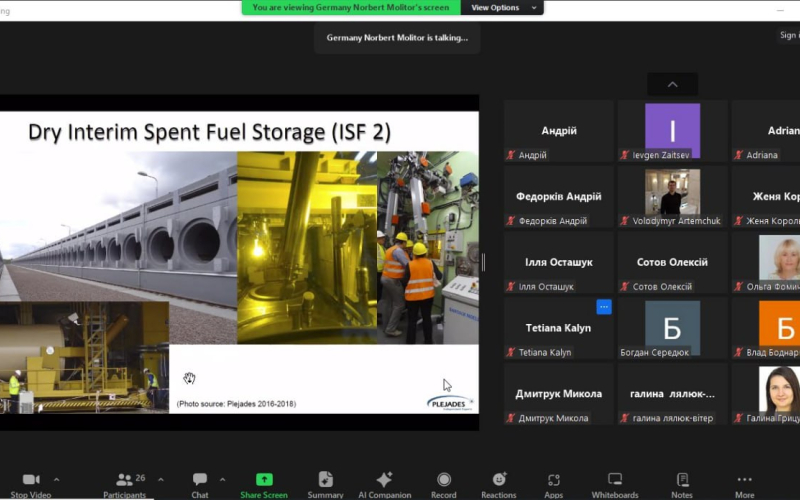Click muted mic icon beside Федорків Андрій label
Image resolution: width=800 pixels, height=500 pixels.
pos(511,220)
